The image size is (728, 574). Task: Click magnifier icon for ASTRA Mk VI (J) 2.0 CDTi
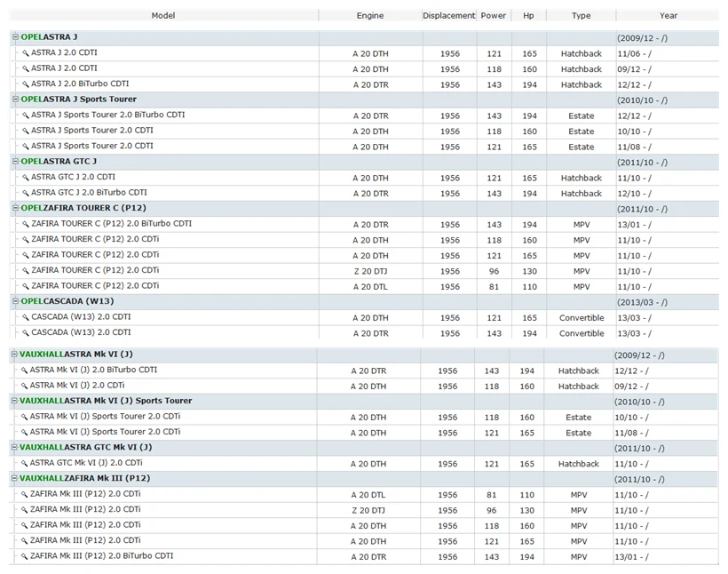pos(24,386)
